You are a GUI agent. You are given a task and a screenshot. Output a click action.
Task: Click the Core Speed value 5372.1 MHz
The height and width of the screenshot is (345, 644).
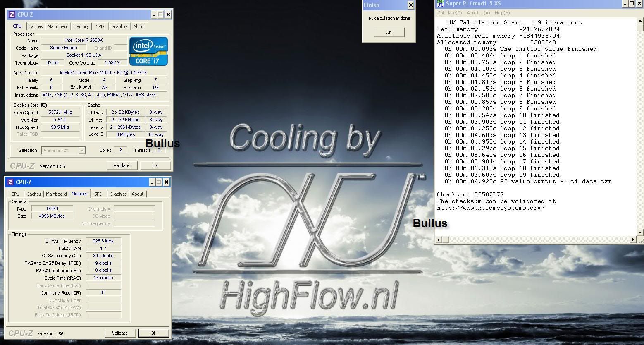(60, 113)
